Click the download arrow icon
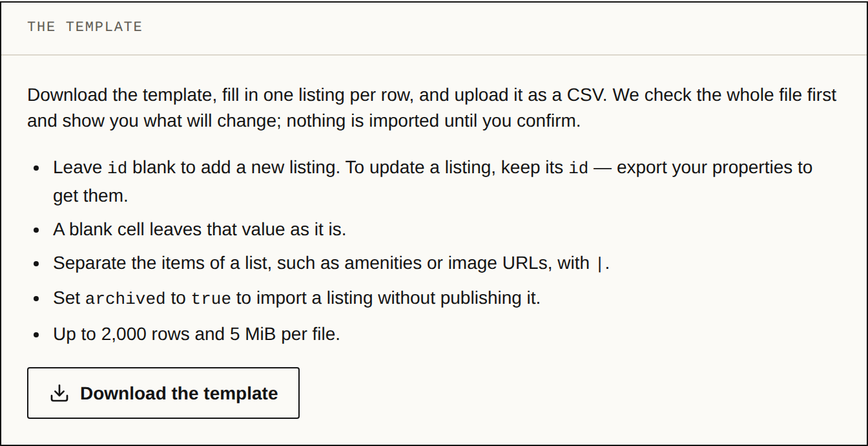The image size is (868, 446). (59, 393)
